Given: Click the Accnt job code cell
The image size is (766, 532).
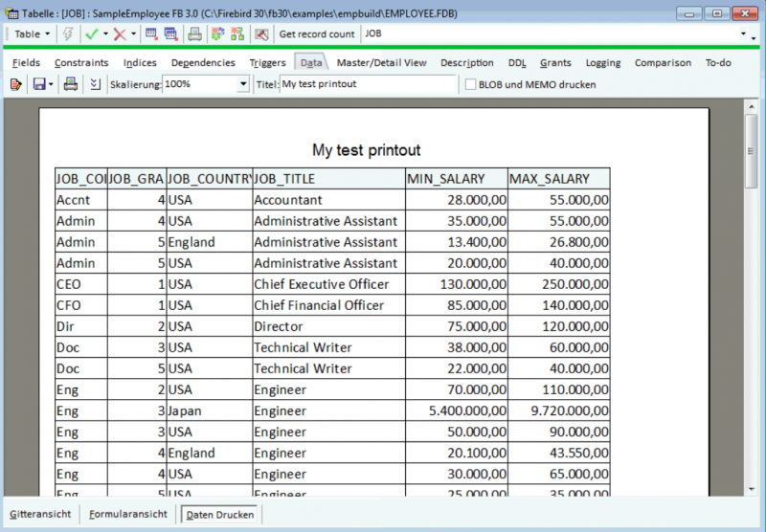Looking at the screenshot, I should coord(81,200).
